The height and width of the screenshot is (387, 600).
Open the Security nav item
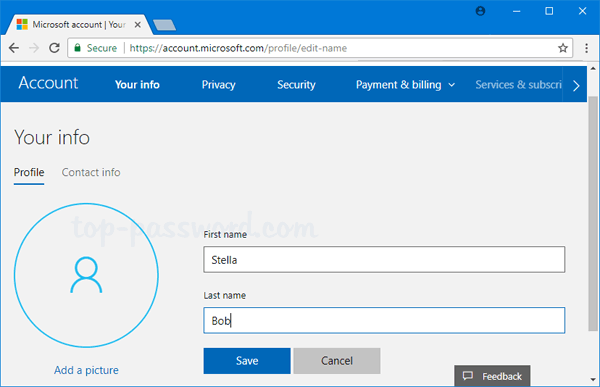tap(296, 85)
